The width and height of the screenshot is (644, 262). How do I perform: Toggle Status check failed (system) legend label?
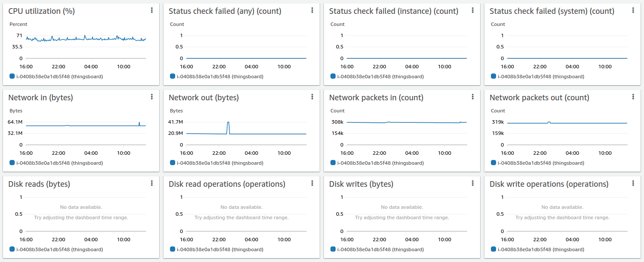point(541,77)
